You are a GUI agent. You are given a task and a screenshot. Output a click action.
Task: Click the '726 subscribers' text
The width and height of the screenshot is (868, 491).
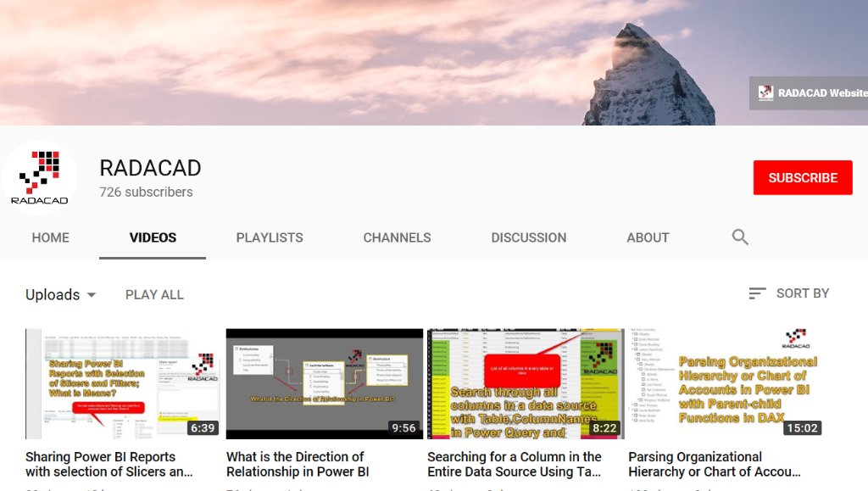[146, 192]
